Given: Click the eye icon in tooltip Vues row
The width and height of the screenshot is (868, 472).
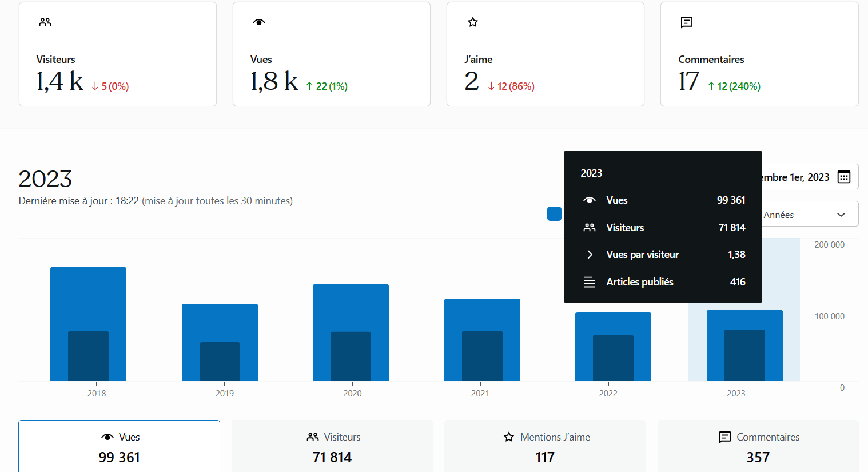Looking at the screenshot, I should (x=590, y=200).
